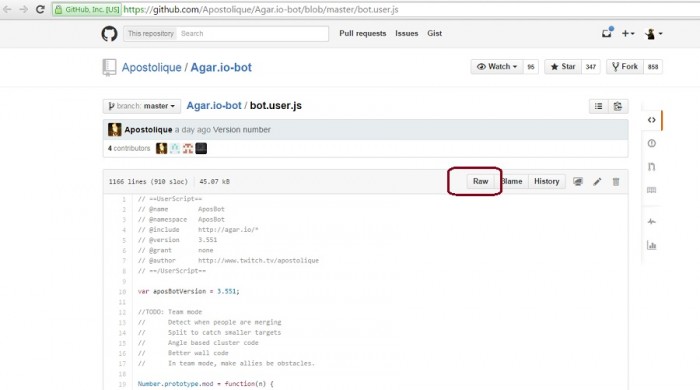Screen dimensions: 700x390
Task: Fork the Agar.io-bot repository
Action: click(x=625, y=66)
